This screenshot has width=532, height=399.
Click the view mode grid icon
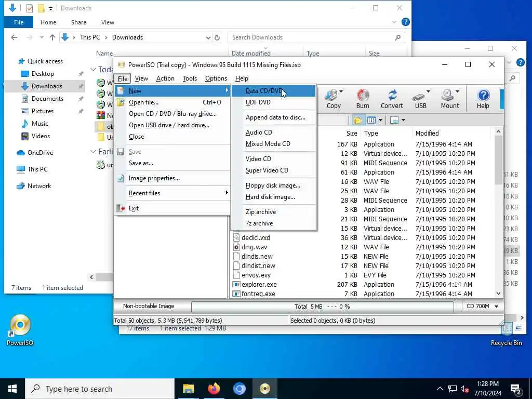371,120
